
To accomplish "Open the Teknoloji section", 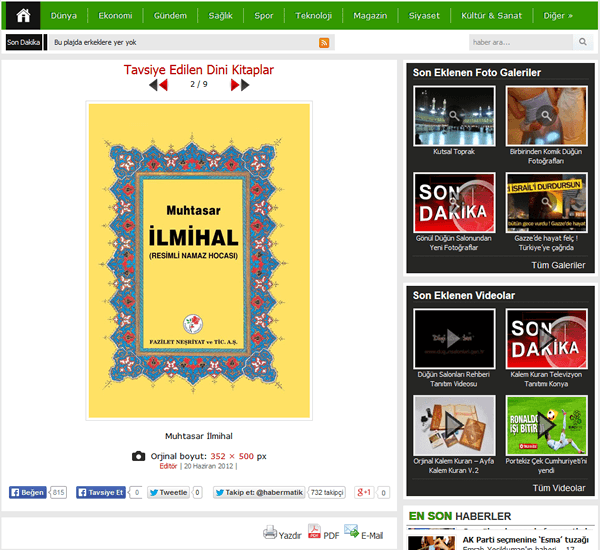I will [313, 16].
